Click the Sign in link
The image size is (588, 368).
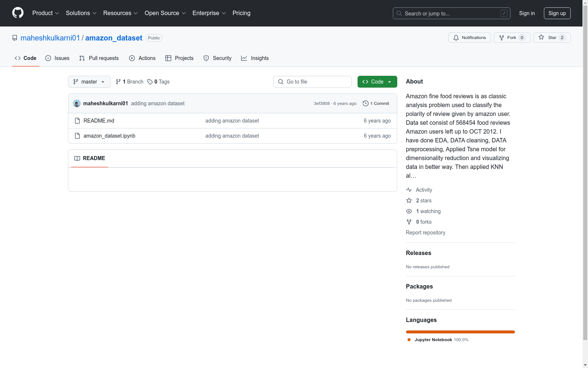click(527, 13)
